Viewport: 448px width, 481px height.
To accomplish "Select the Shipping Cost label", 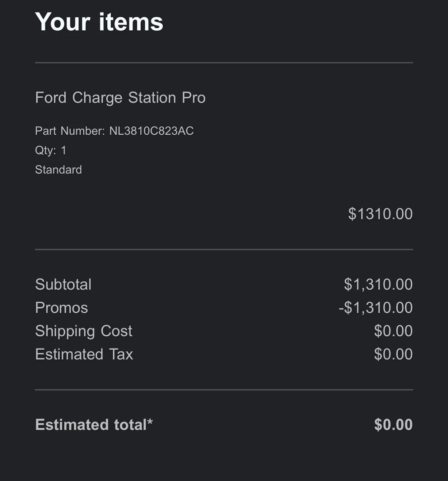I will coord(83,331).
